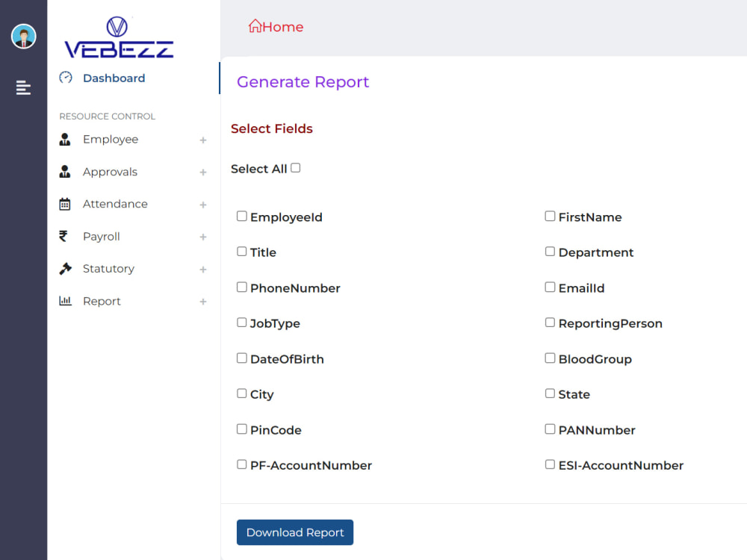The image size is (747, 560).
Task: Check the PF-AccountNumber checkbox
Action: [x=241, y=464]
